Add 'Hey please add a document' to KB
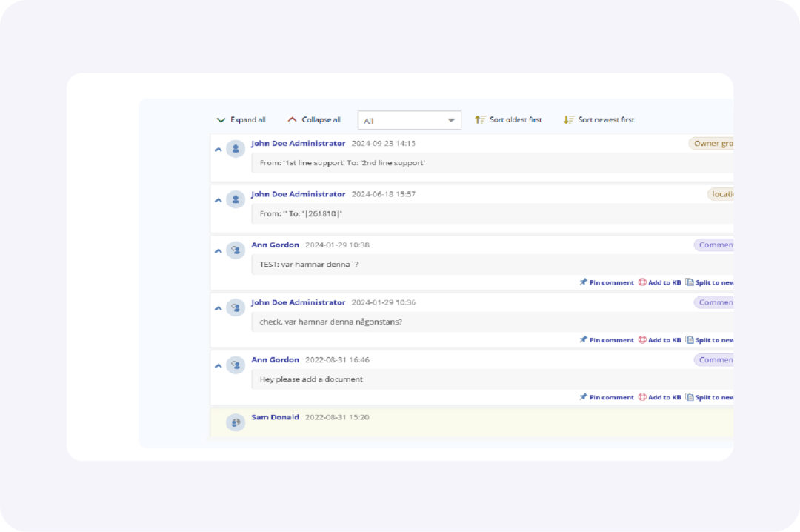Screen dimensions: 800x532 point(660,397)
